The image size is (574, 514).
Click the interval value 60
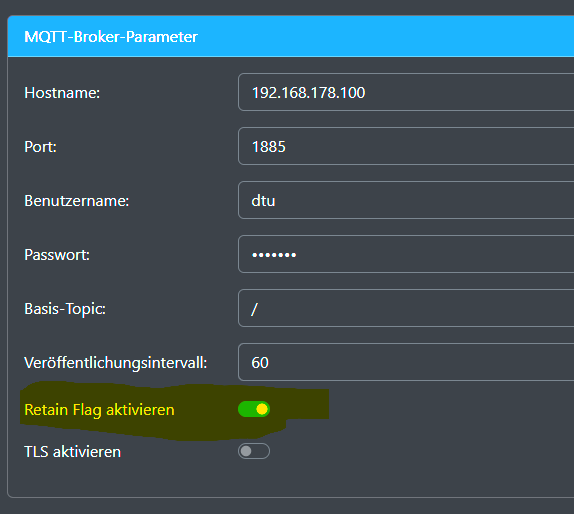[260, 363]
